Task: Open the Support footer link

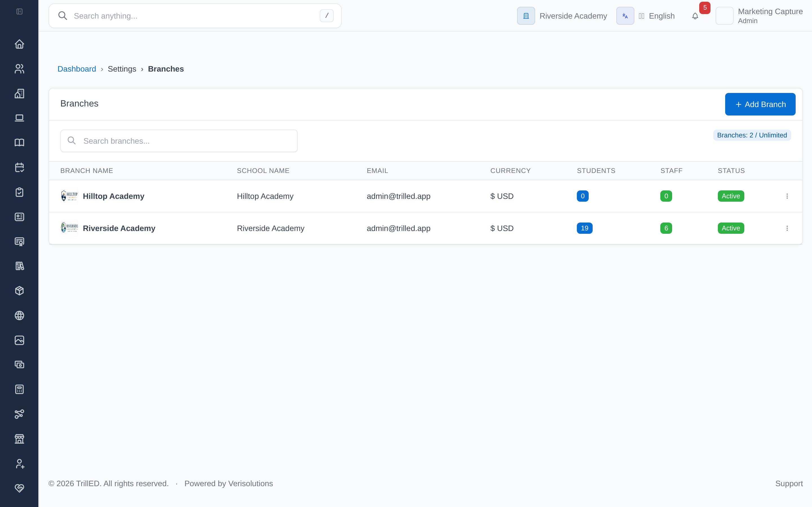Action: (x=789, y=484)
